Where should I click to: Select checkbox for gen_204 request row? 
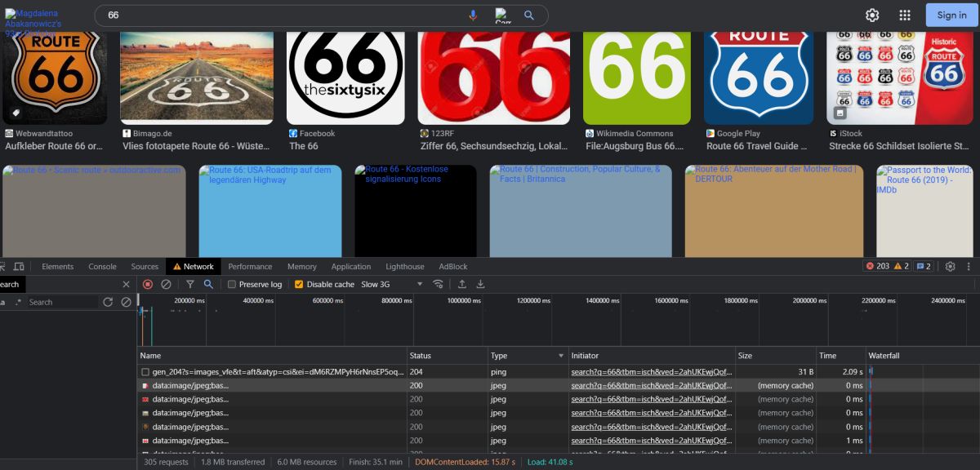145,372
